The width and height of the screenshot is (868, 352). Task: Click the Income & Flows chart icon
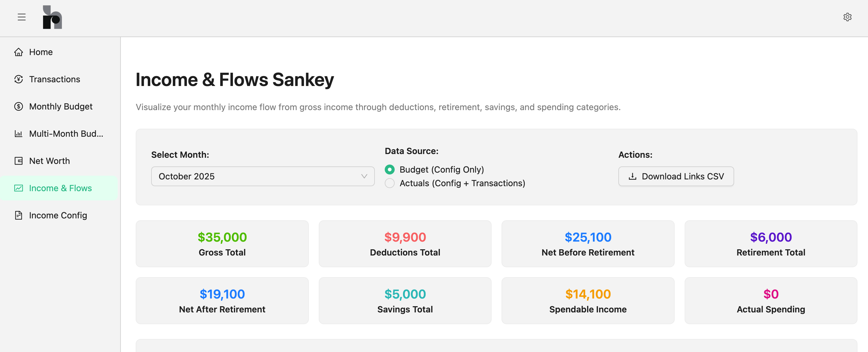click(19, 188)
